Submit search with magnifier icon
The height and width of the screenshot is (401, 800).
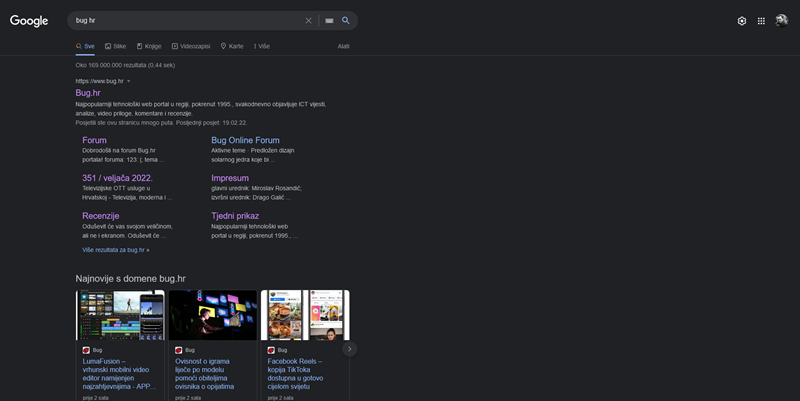[x=345, y=20]
